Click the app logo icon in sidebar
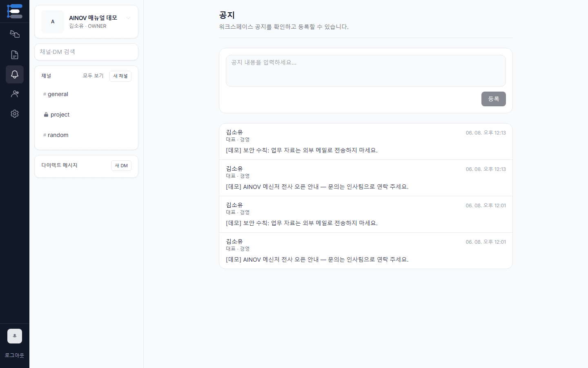Viewport: 588px width, 368px height. coord(15,11)
